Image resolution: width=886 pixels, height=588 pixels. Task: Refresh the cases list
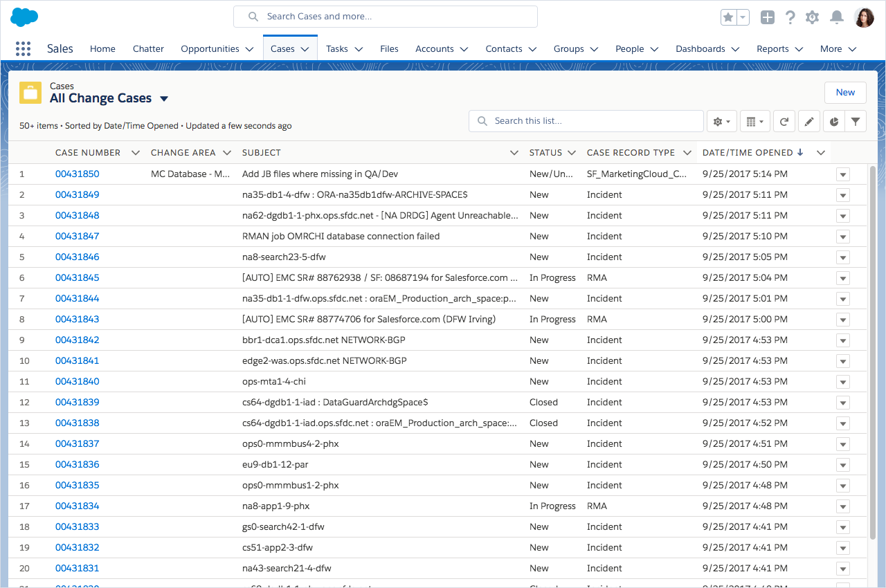[784, 122]
